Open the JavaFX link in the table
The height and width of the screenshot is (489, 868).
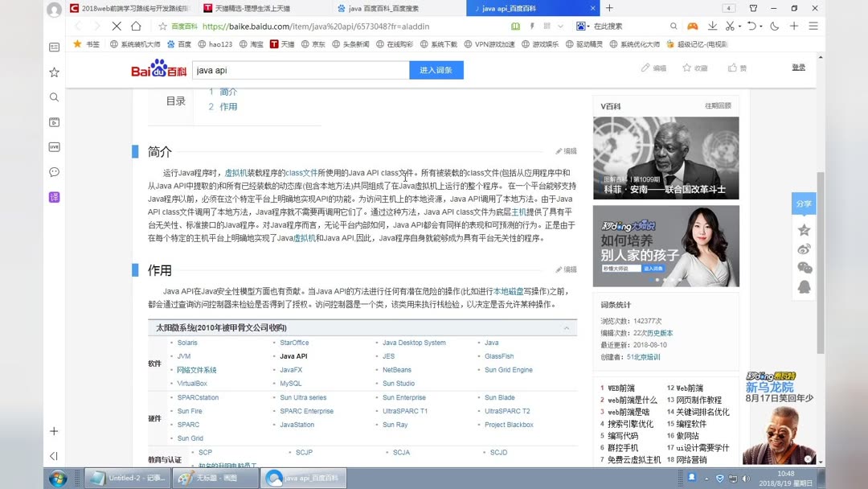click(293, 369)
